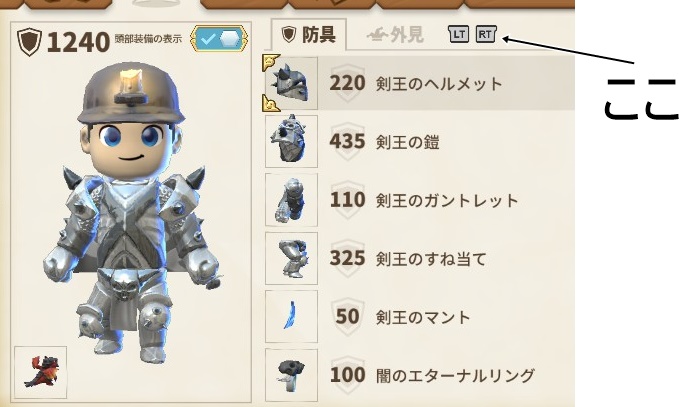Click the character model preview

(x=131, y=212)
